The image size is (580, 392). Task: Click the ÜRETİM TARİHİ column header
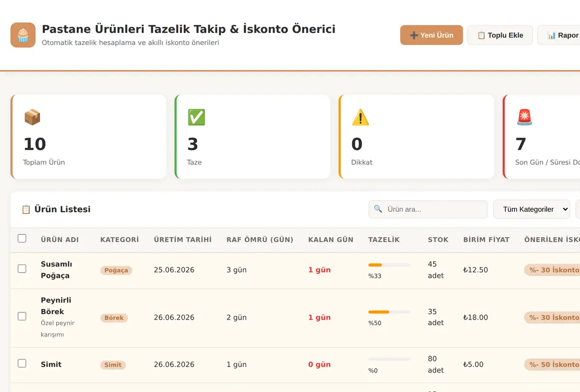click(x=183, y=240)
